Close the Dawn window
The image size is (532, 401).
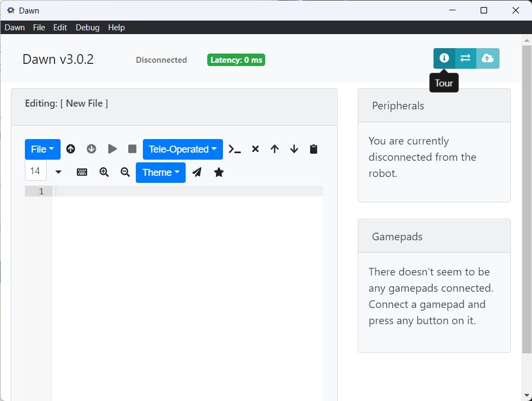(x=515, y=10)
